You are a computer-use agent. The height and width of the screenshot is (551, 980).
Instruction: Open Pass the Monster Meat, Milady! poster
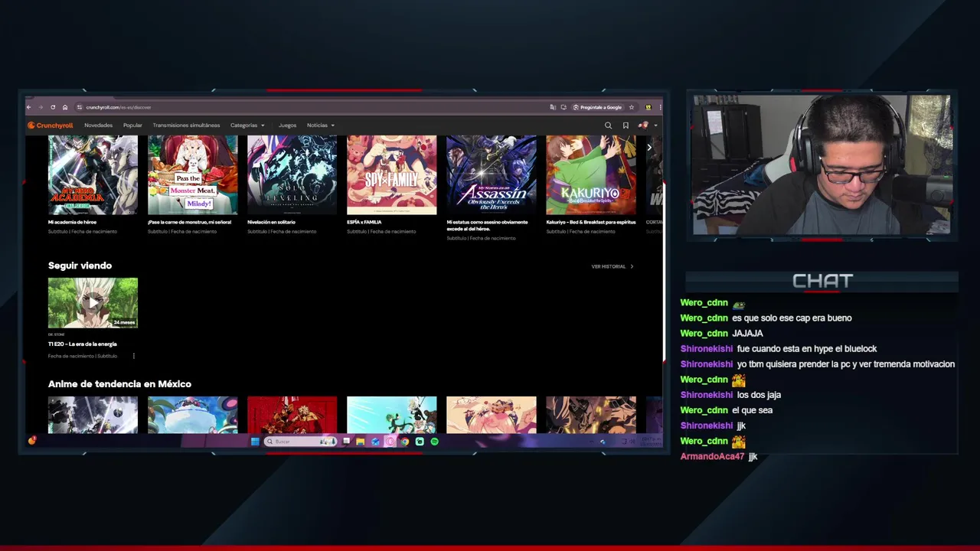192,175
